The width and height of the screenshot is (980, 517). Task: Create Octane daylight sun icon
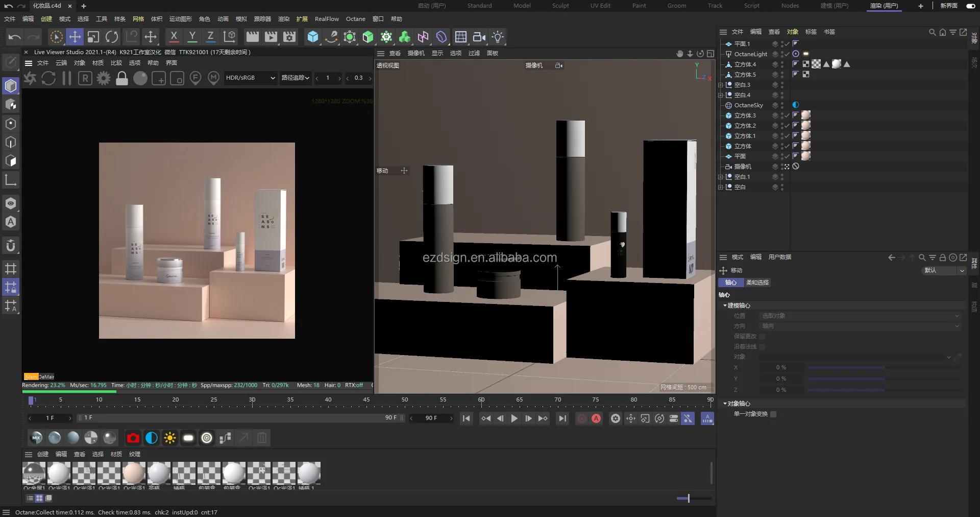170,438
